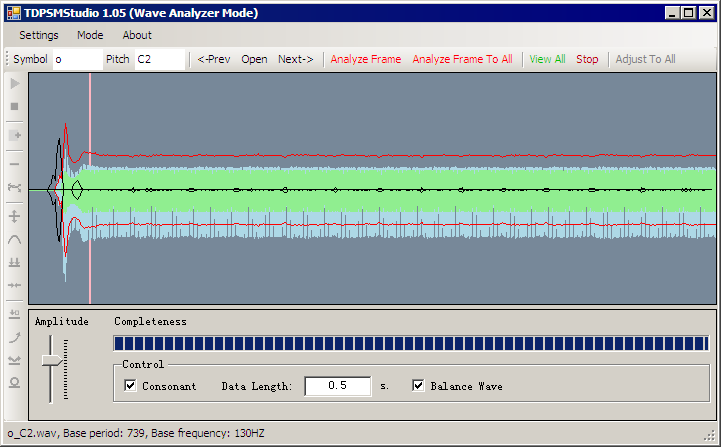Click the Completeness progress bar
This screenshot has height=447, width=721.
tap(411, 344)
